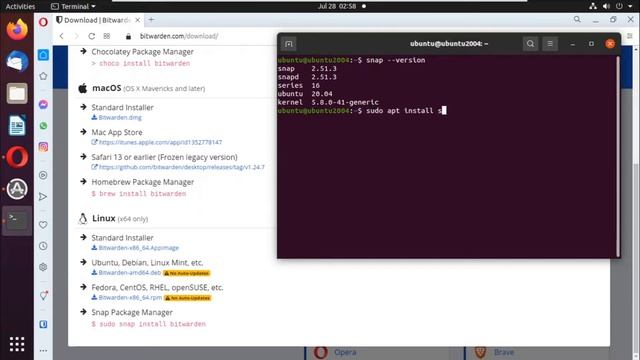This screenshot has height=360, width=640.
Task: Open the Files manager in dock
Action: coord(17,93)
